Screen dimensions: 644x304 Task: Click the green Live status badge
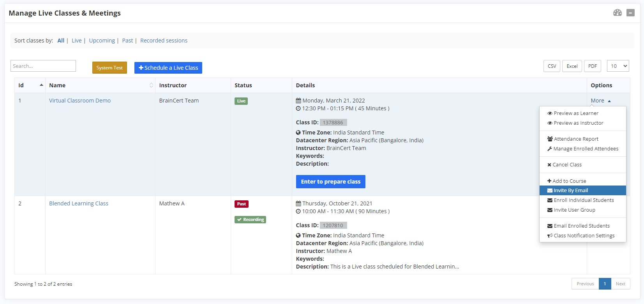[x=241, y=101]
